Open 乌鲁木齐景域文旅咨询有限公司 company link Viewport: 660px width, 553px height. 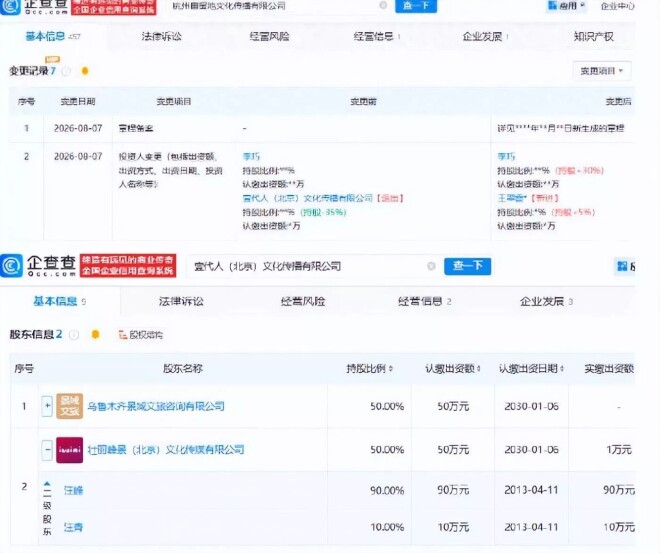156,406
